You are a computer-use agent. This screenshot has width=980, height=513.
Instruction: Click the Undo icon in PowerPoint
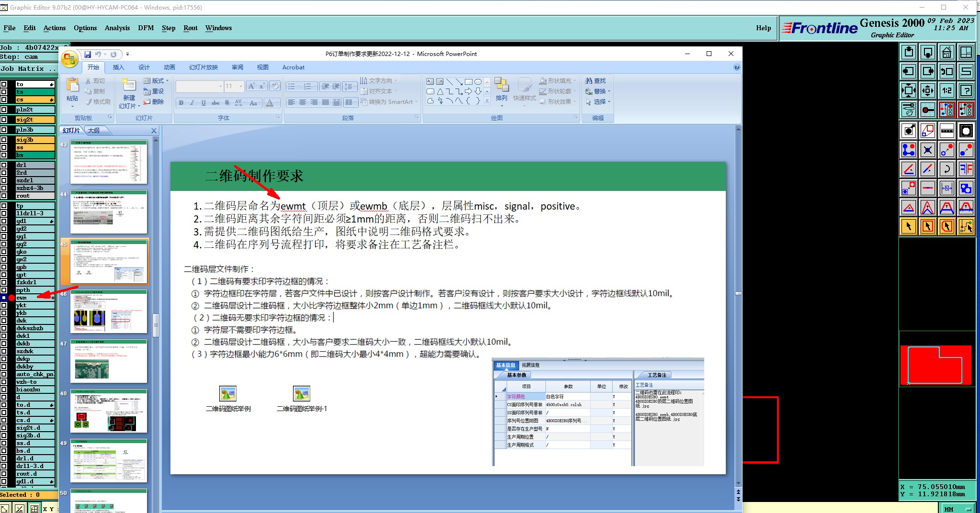click(x=98, y=54)
